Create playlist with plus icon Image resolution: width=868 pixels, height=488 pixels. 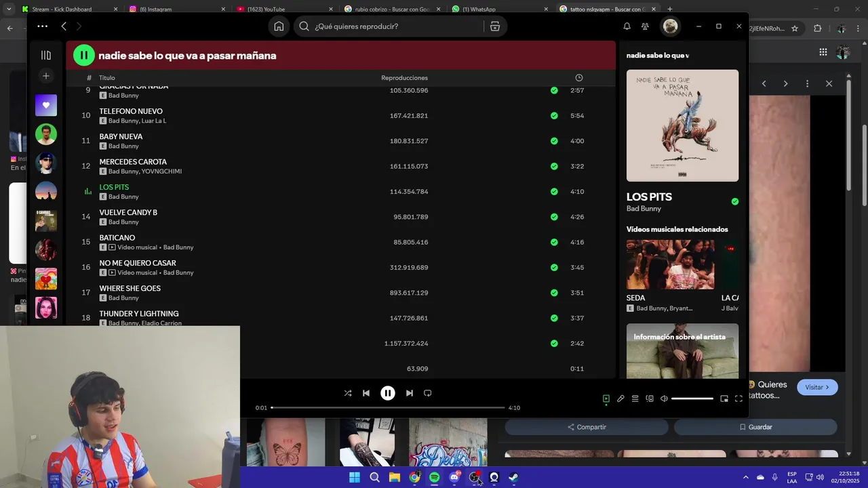click(x=46, y=76)
